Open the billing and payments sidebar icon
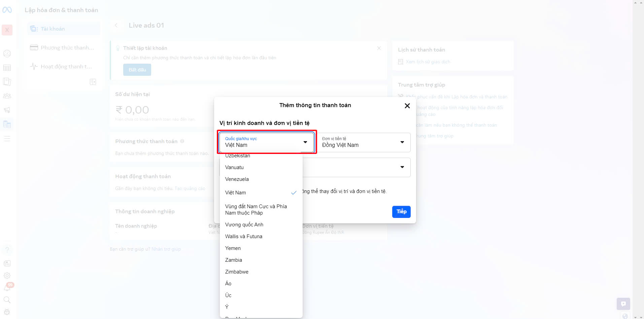The width and height of the screenshot is (644, 319). 7,124
